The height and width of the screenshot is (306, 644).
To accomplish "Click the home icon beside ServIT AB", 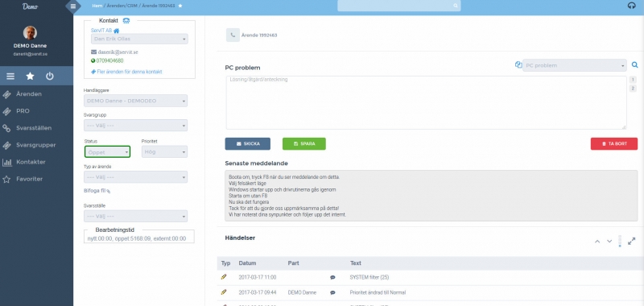I will (x=117, y=31).
